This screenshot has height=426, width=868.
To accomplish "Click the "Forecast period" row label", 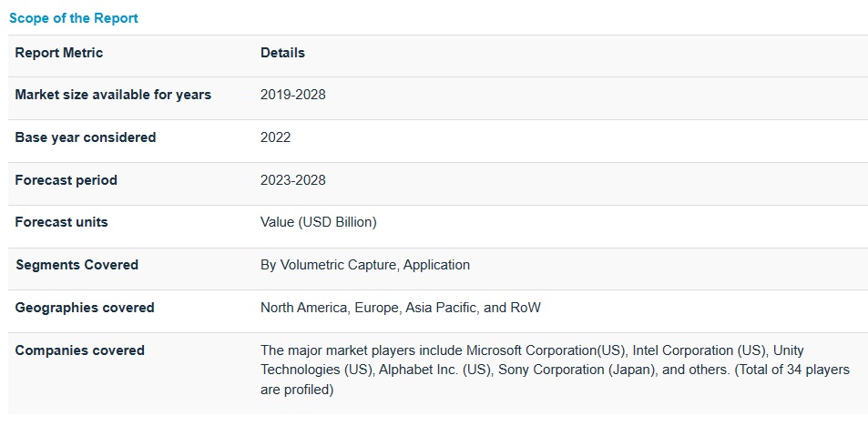I will click(x=66, y=180).
